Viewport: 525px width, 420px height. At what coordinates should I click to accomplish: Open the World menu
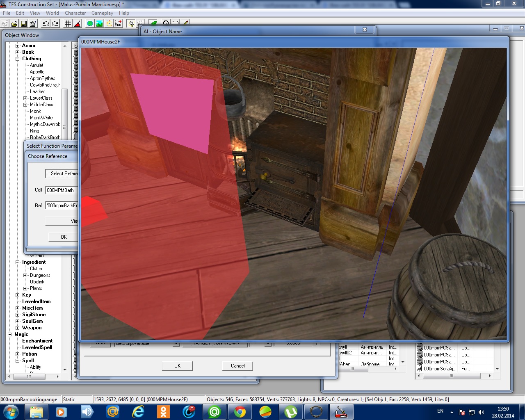coord(52,13)
